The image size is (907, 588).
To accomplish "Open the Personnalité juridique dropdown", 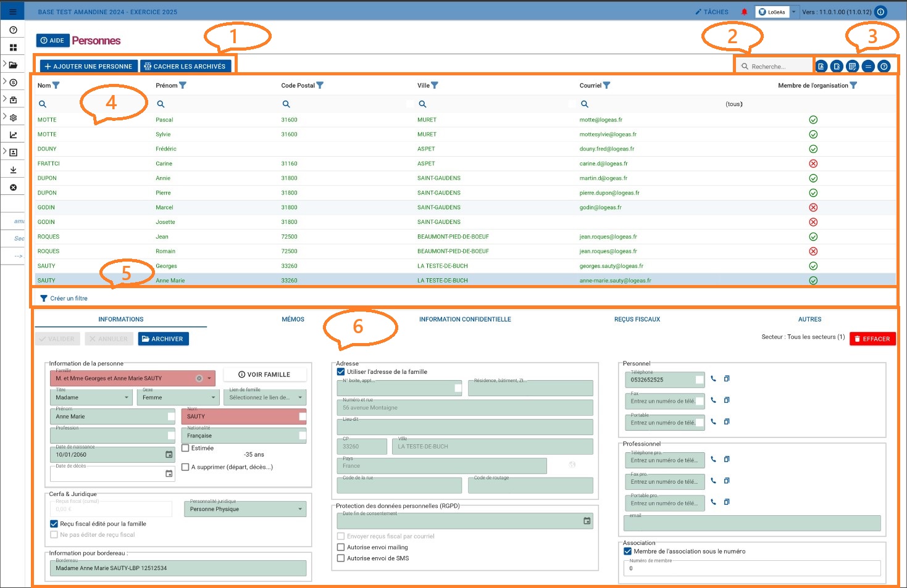I will [245, 509].
